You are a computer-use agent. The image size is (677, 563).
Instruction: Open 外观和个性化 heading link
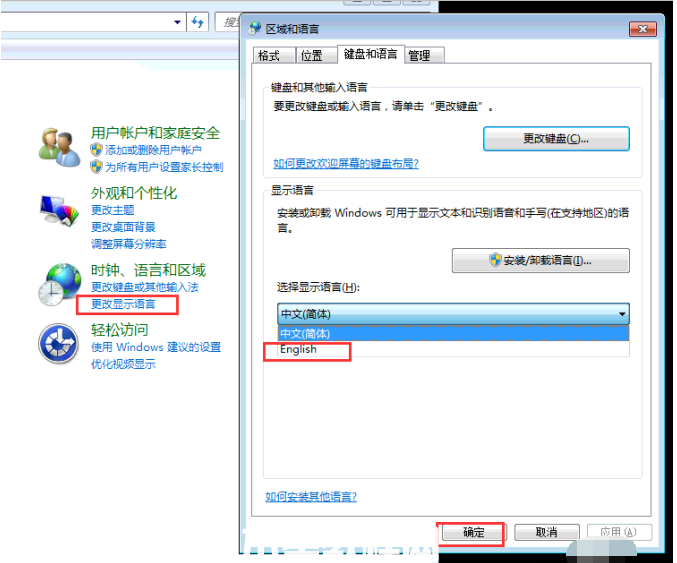pyautogui.click(x=134, y=193)
